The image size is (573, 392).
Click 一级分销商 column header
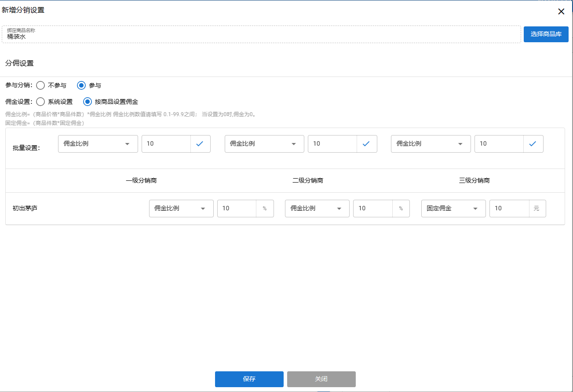[x=141, y=180]
